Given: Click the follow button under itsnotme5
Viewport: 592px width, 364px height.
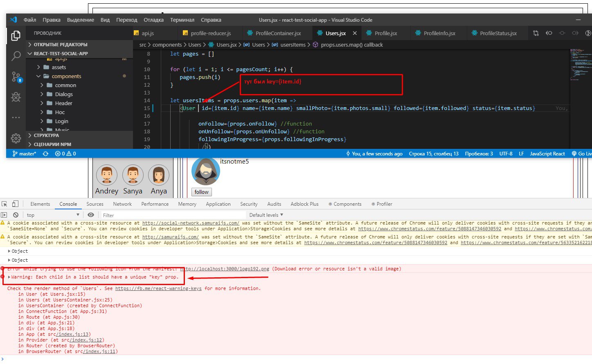Looking at the screenshot, I should [201, 192].
